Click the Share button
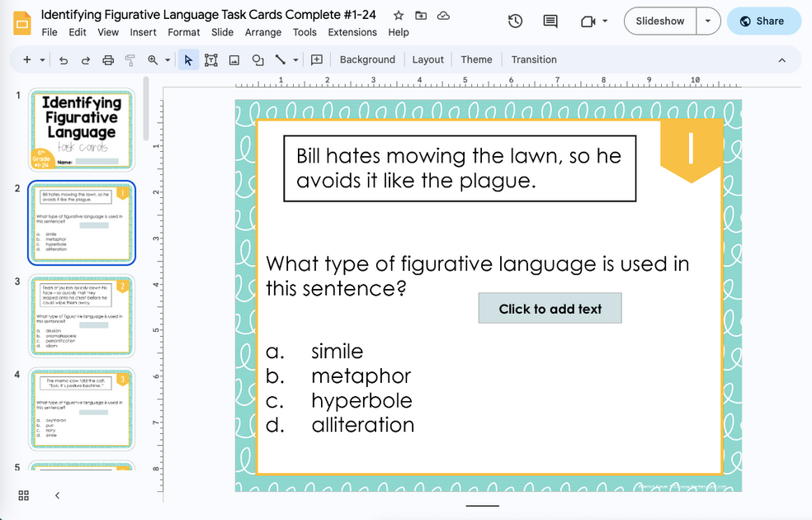The width and height of the screenshot is (812, 520). pyautogui.click(x=763, y=21)
